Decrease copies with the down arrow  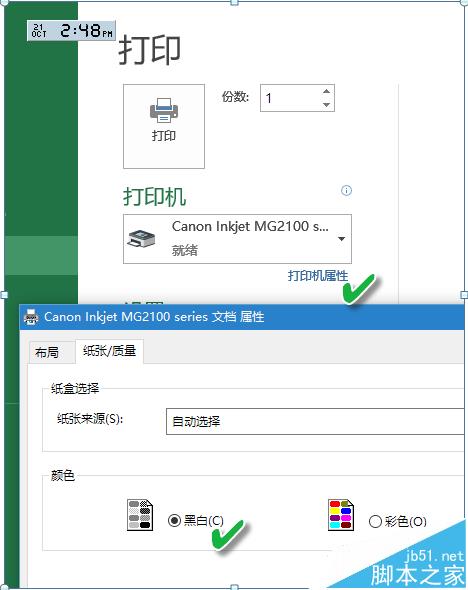point(326,105)
